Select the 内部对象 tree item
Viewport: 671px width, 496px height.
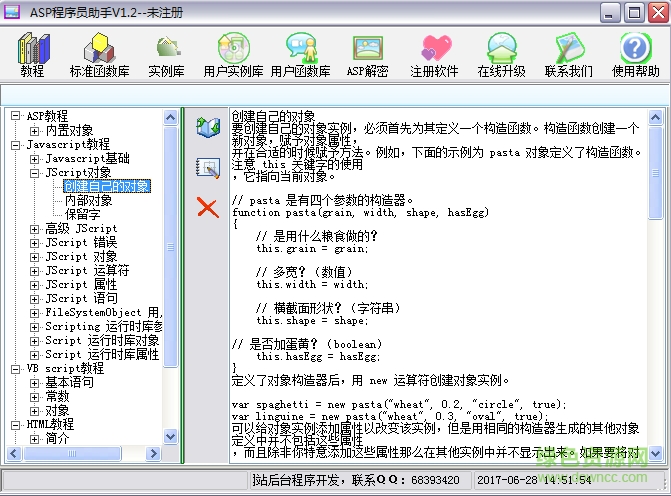click(88, 200)
